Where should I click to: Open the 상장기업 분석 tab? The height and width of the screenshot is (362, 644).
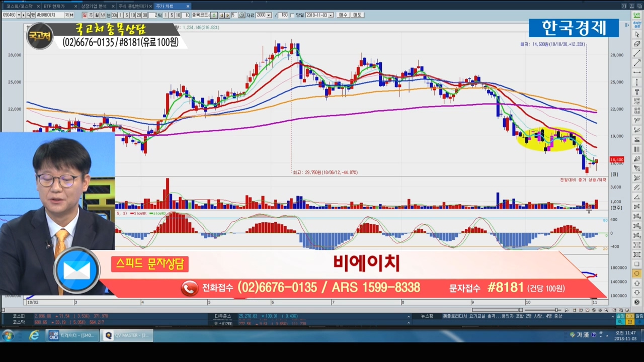(x=94, y=6)
